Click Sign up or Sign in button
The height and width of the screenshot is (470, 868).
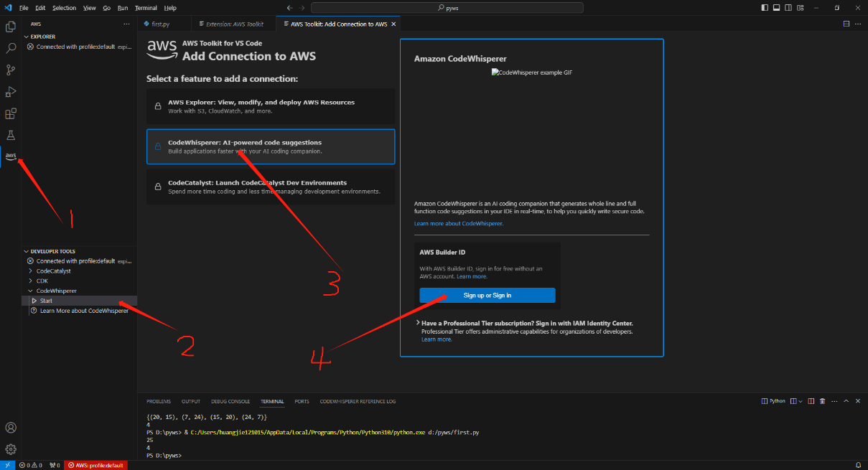click(x=487, y=295)
